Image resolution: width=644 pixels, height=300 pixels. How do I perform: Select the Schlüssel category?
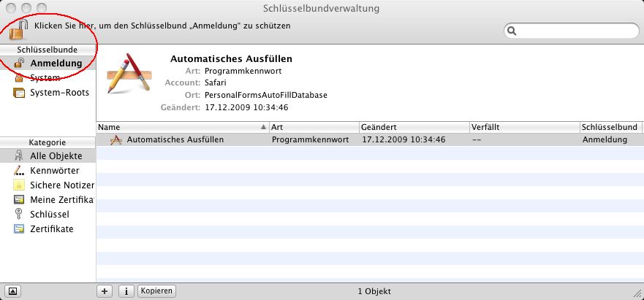[x=49, y=215]
